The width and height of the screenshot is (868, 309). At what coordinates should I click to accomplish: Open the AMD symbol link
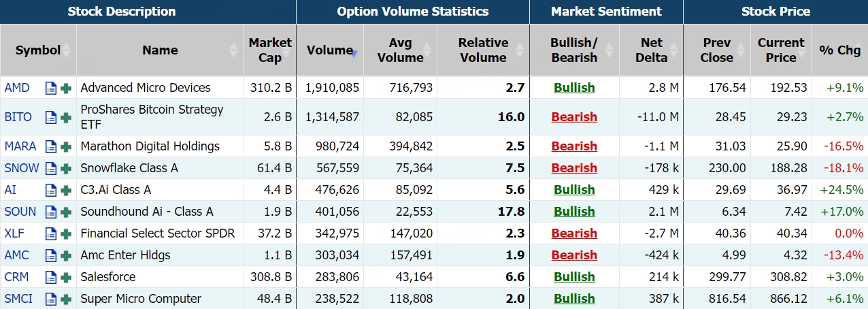coord(17,88)
